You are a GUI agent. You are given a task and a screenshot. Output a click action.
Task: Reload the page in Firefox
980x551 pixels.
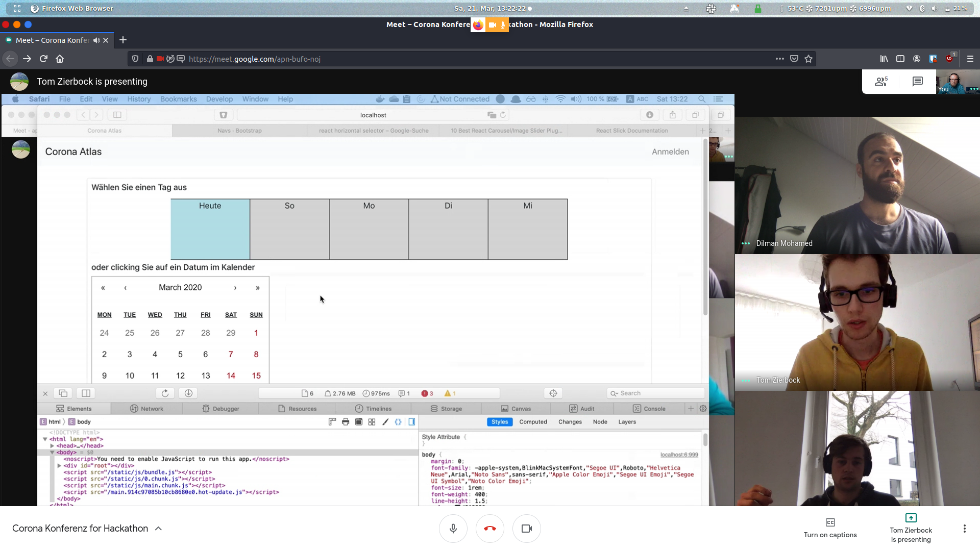pyautogui.click(x=43, y=59)
